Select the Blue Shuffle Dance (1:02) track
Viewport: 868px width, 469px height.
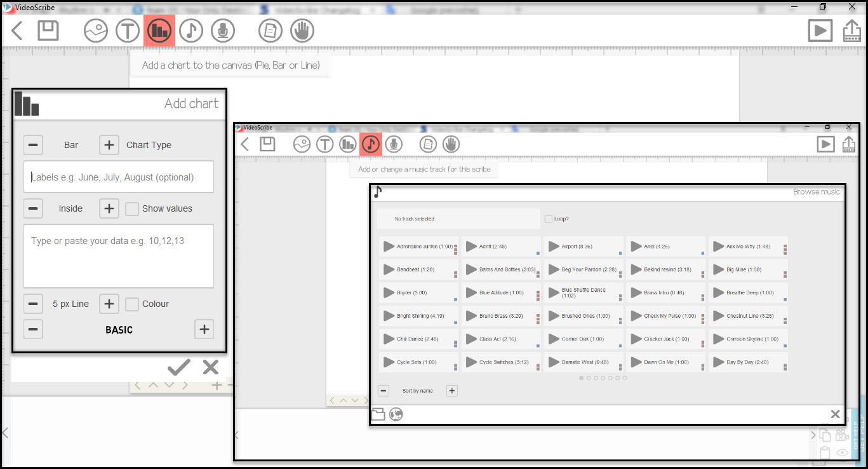[x=584, y=293]
